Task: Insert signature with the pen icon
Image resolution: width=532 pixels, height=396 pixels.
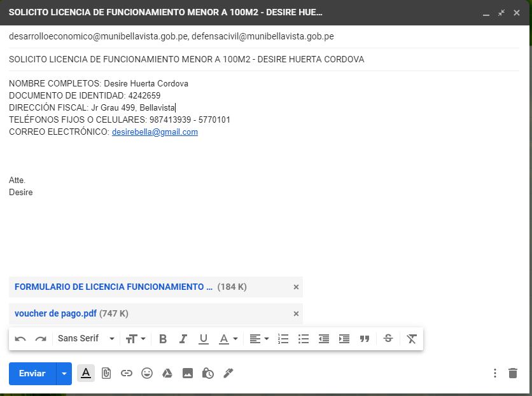Action: 228,373
